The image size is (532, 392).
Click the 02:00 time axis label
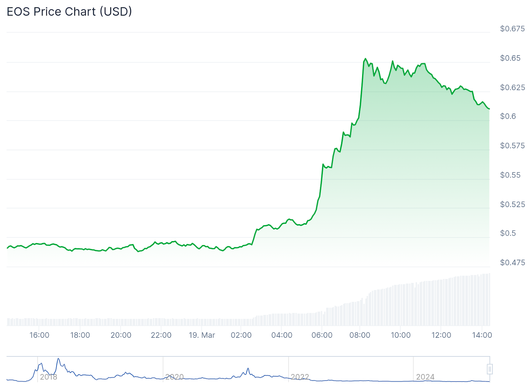[x=241, y=335]
